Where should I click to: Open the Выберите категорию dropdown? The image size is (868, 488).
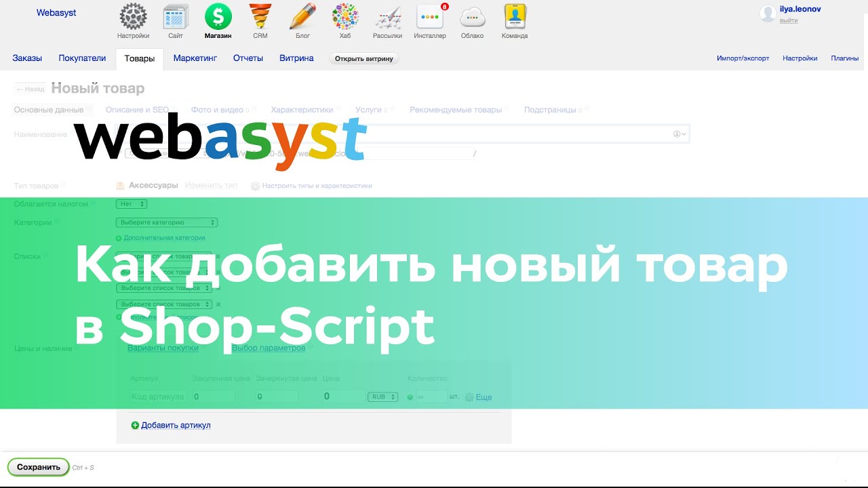(x=167, y=222)
